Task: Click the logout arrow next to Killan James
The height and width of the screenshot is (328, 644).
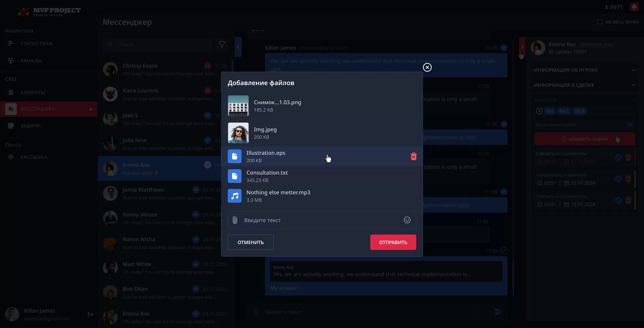Action: (90, 314)
